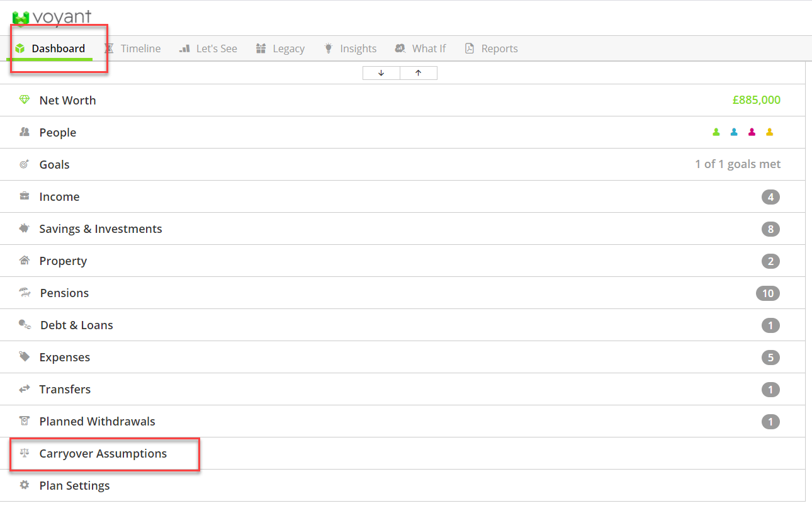Click the green person icon in People row
The width and height of the screenshot is (812, 513).
[x=716, y=132]
